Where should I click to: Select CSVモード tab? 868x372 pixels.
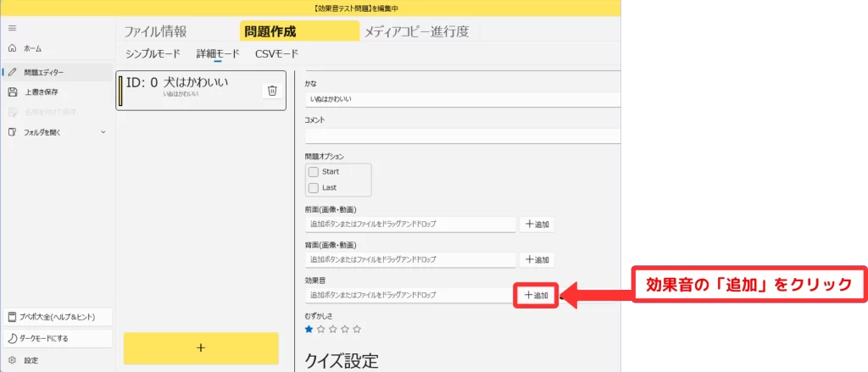click(x=276, y=53)
